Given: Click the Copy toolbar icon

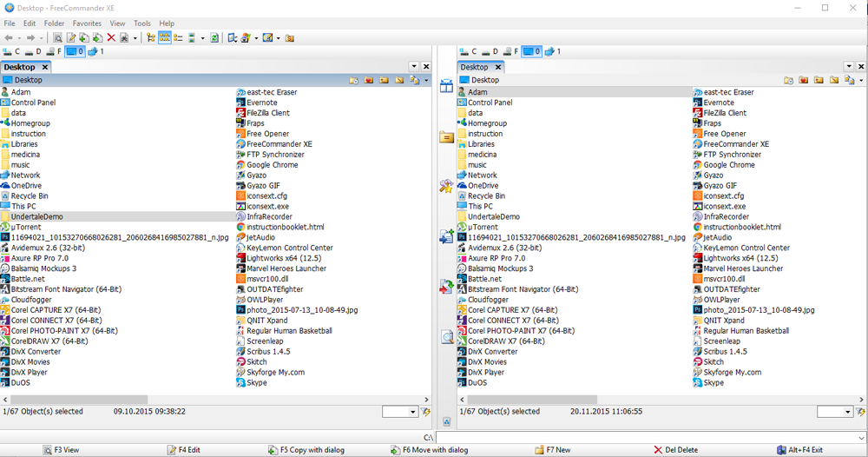Looking at the screenshot, I should tap(84, 37).
